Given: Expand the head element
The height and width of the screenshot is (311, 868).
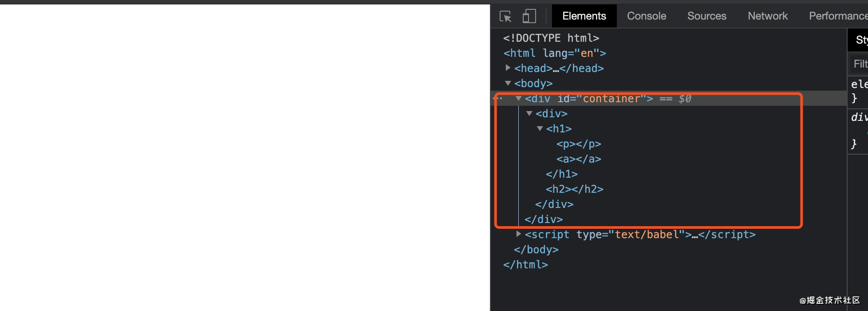Looking at the screenshot, I should coord(508,68).
